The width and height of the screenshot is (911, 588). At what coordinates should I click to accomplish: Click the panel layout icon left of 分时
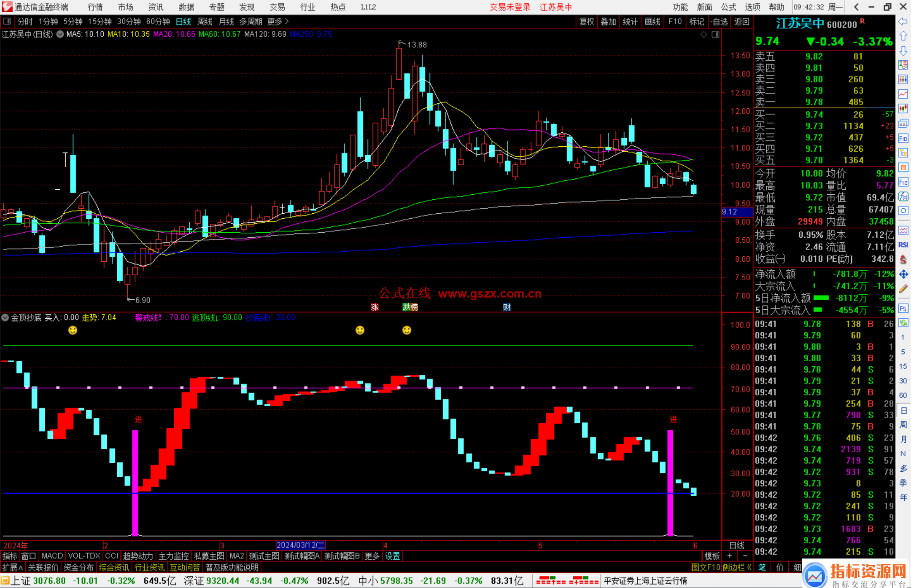(x=7, y=21)
